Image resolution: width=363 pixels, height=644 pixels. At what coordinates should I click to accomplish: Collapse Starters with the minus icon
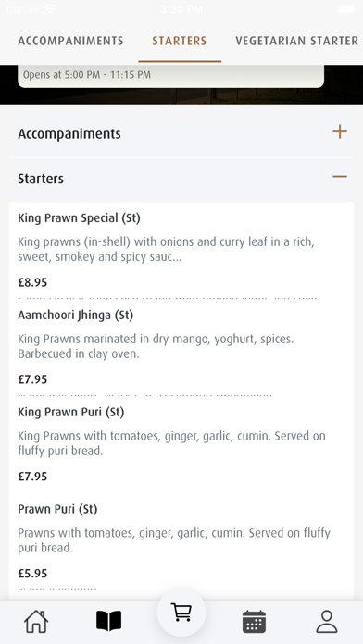(340, 177)
